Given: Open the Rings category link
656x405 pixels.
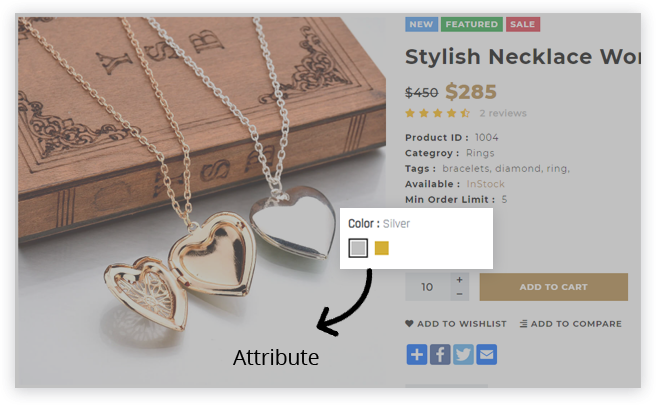Looking at the screenshot, I should (480, 153).
